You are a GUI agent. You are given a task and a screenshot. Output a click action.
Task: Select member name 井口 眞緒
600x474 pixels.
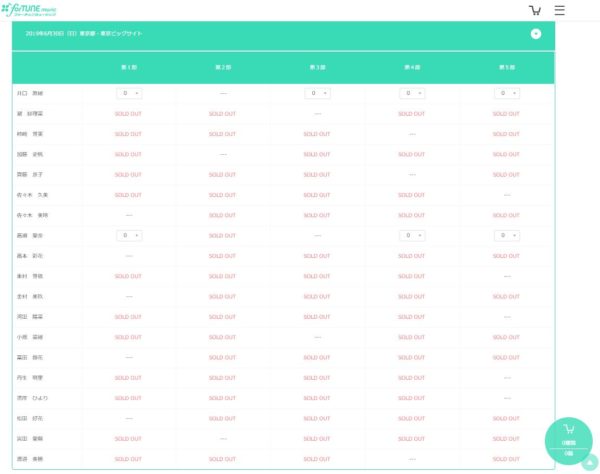pyautogui.click(x=30, y=93)
